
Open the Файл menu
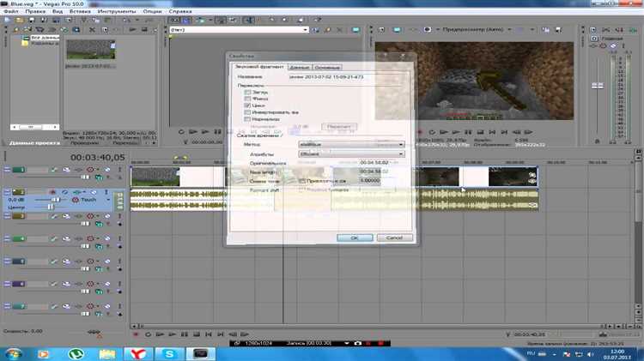click(x=11, y=11)
